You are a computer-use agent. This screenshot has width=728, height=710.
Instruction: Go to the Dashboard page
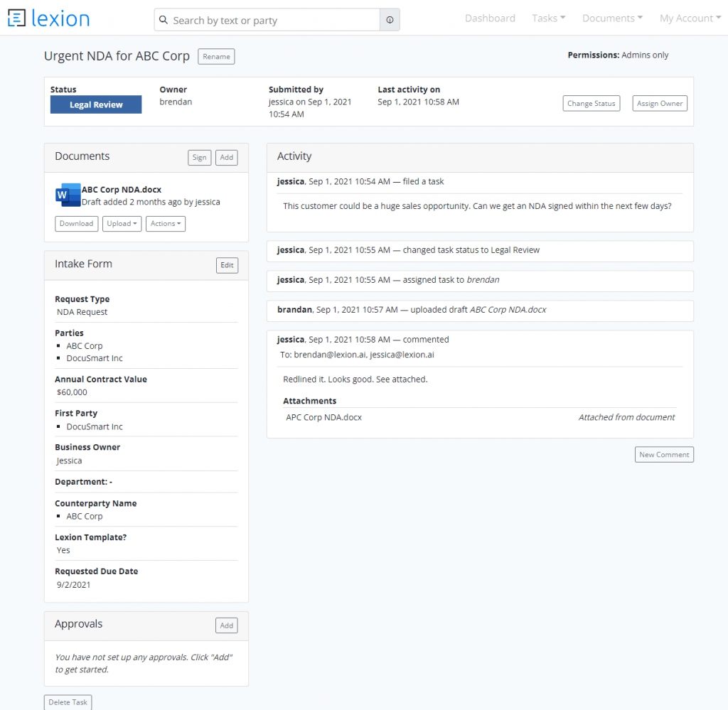tap(490, 18)
